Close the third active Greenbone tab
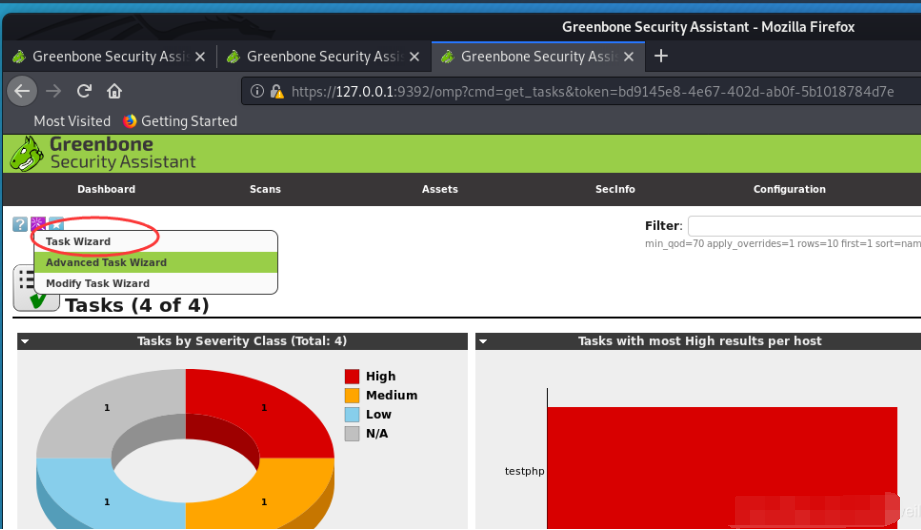This screenshot has width=921, height=530. coord(628,56)
